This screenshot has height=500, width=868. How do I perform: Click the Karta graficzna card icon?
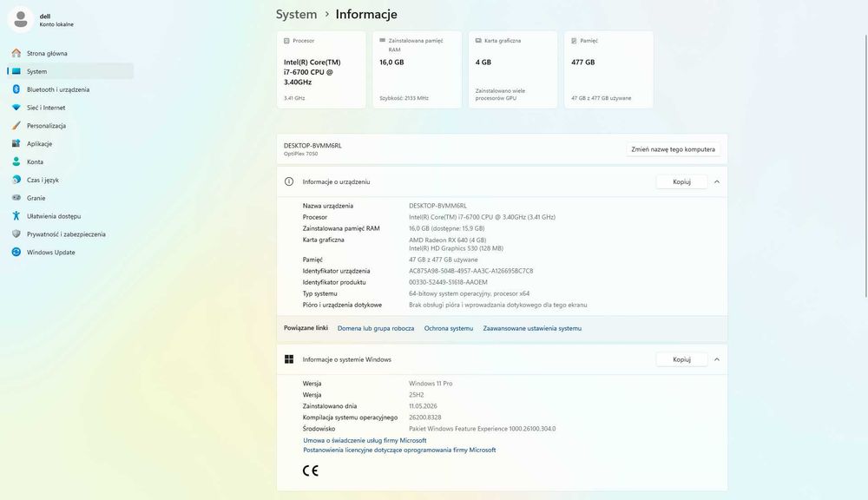pos(478,41)
